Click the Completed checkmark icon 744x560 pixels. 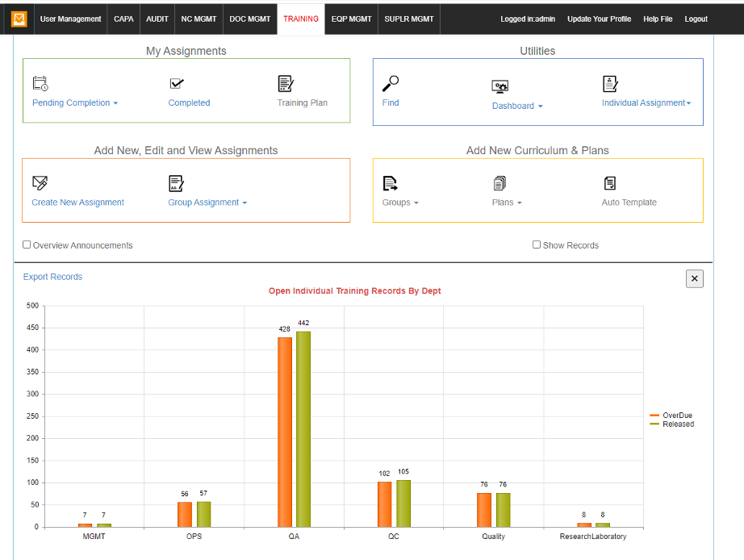177,83
